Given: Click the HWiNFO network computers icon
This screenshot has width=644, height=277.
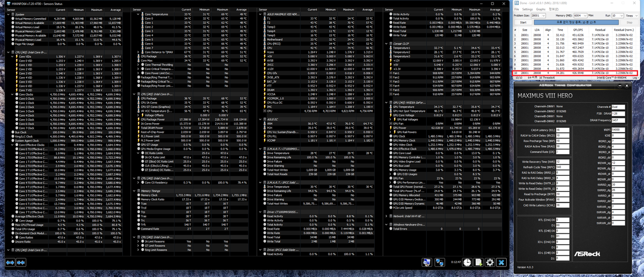Looking at the screenshot, I should [440, 262].
